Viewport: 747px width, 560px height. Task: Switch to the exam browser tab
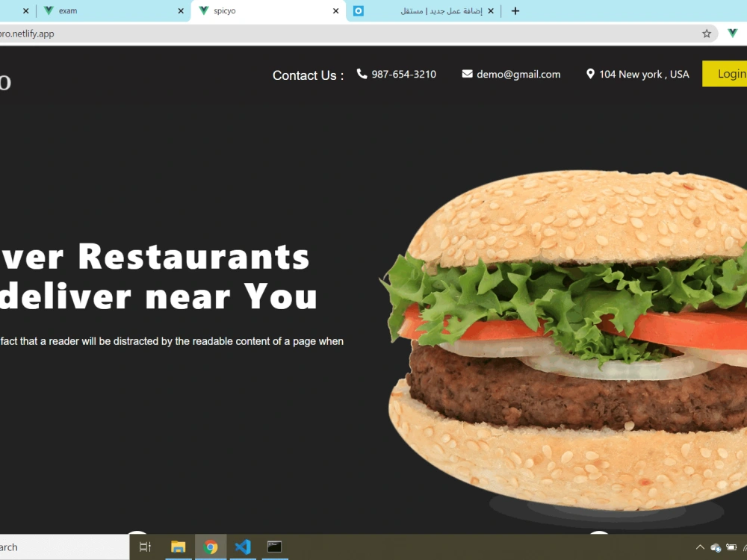pos(114,11)
